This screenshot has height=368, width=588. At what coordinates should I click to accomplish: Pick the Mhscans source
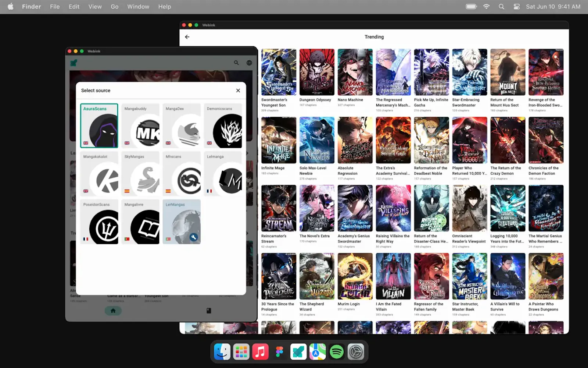coord(182,173)
